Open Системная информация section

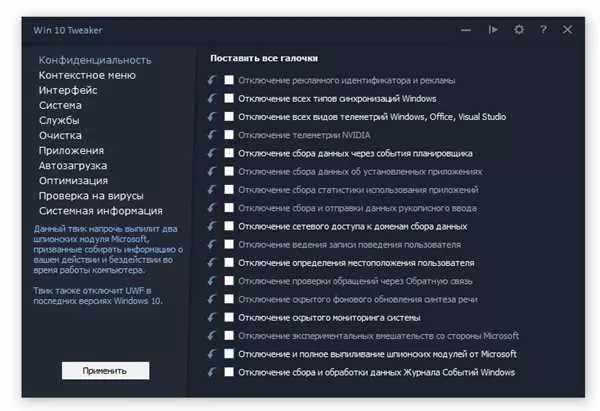101,211
